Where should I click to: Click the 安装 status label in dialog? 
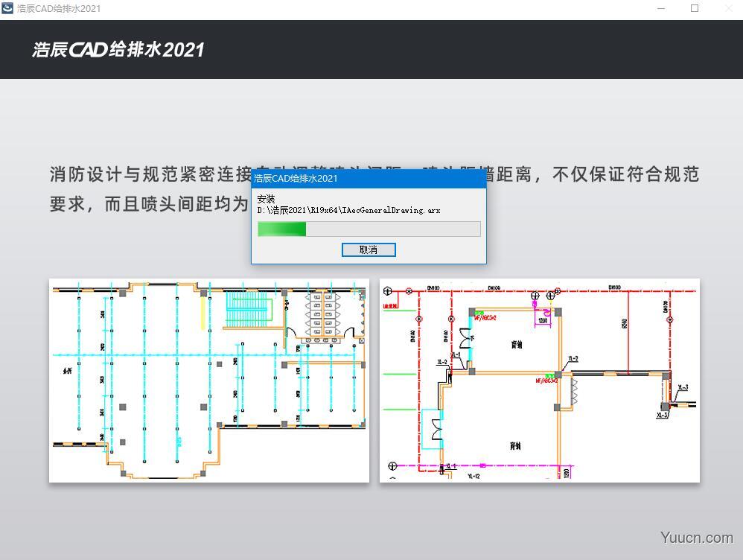click(266, 199)
